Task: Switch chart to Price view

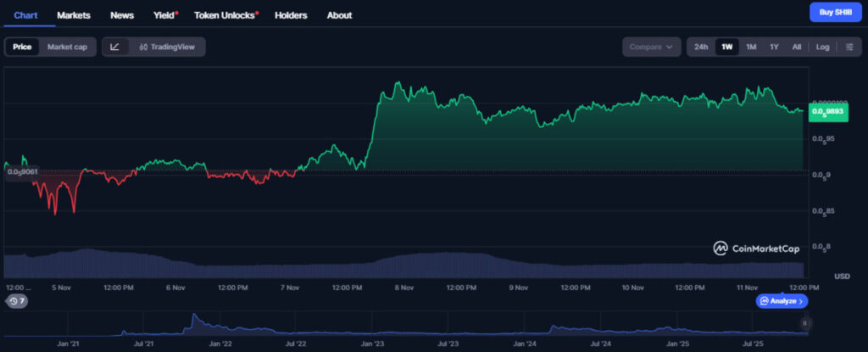Action: (x=22, y=47)
